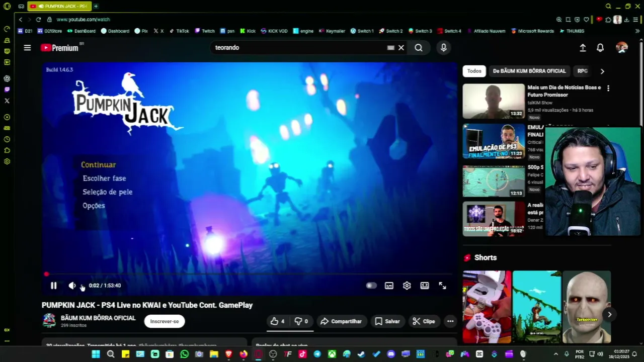The height and width of the screenshot is (362, 644).
Task: Open the talKIM Show video thumbnail
Action: 494,101
